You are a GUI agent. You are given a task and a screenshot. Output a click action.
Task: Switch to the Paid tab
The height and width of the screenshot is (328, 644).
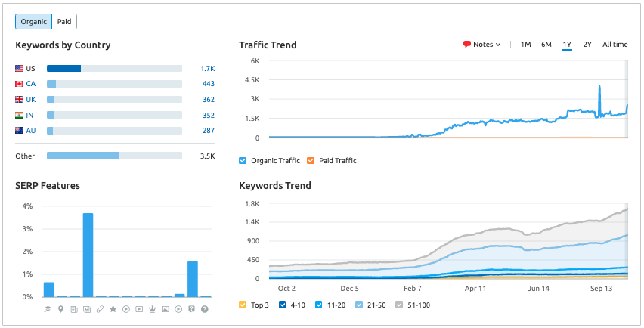(63, 22)
